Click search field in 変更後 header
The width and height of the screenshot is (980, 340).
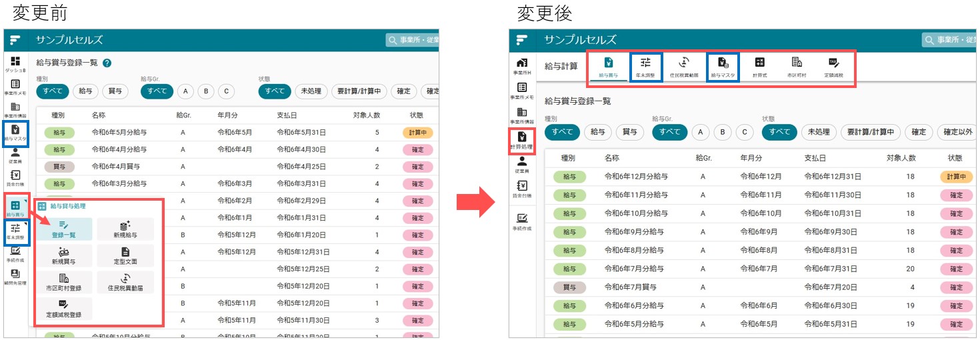[x=949, y=40]
